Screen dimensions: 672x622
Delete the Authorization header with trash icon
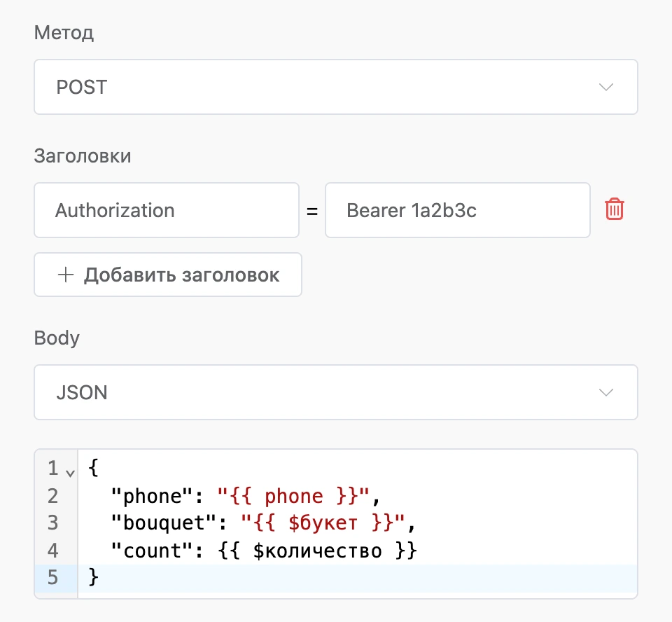click(x=614, y=209)
